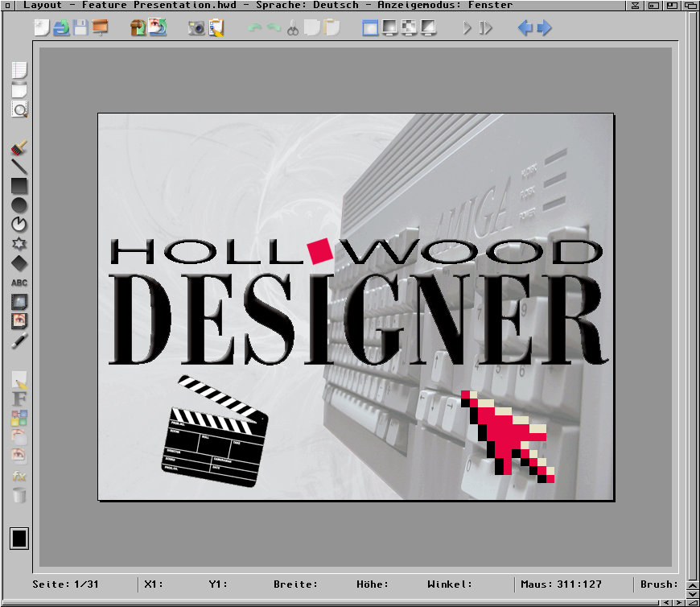Screen dimensions: 700x607
Task: Save project with the floppy disk icon
Action: point(81,29)
